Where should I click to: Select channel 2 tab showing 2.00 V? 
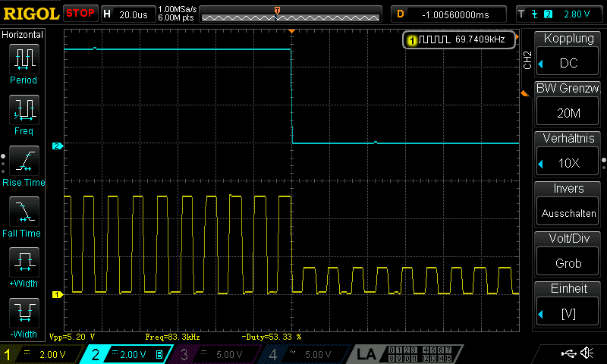coord(127,354)
